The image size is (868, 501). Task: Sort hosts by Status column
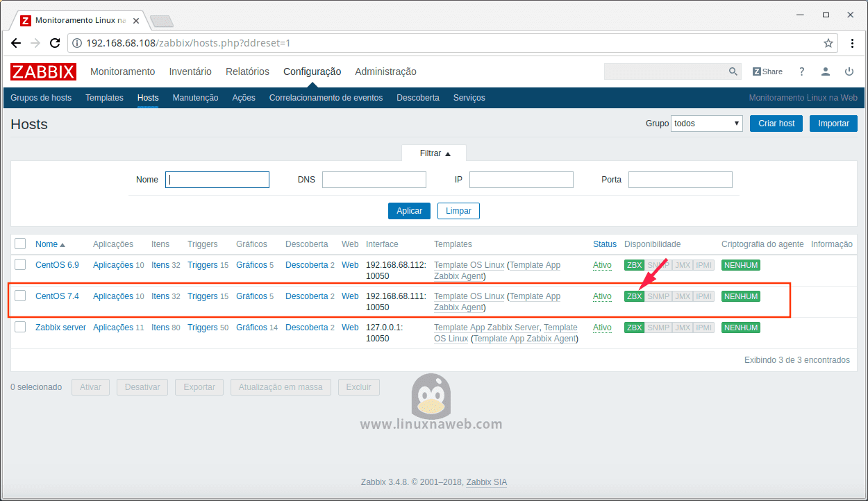(605, 244)
